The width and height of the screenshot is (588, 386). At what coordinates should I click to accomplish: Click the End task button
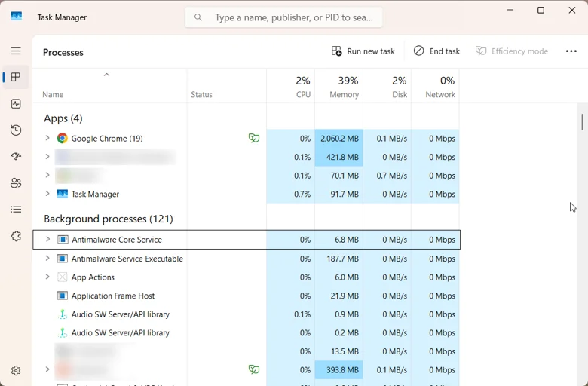tap(436, 51)
